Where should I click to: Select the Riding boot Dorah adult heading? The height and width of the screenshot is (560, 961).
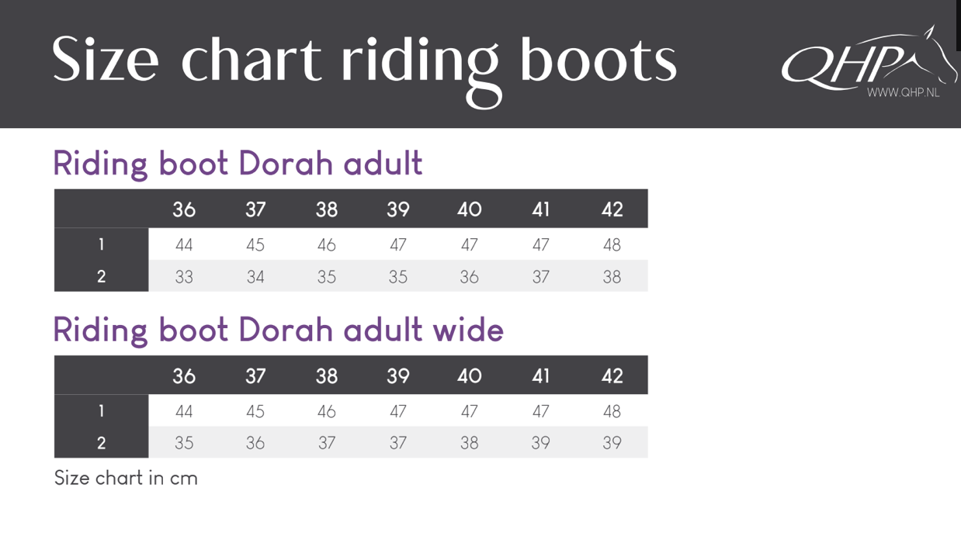[238, 164]
